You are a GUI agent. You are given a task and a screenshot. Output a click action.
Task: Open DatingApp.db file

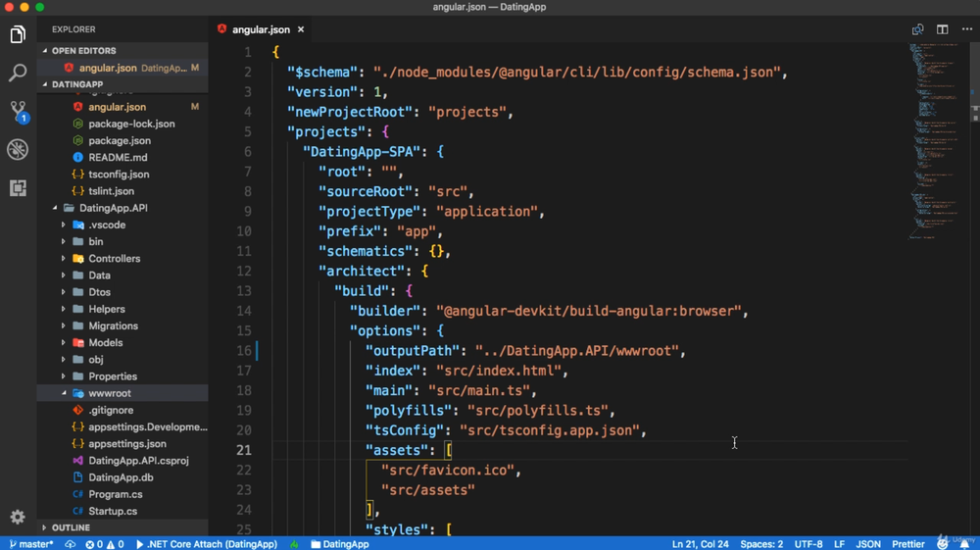coord(122,477)
